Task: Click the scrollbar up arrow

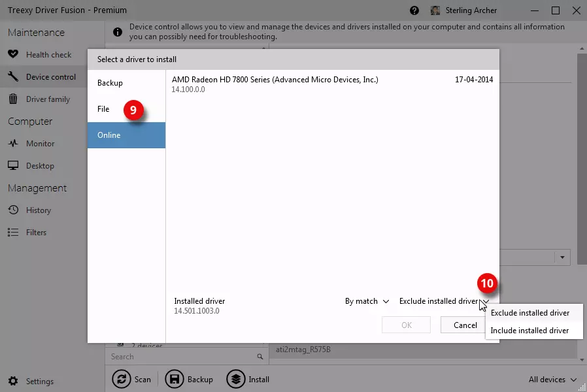Action: (x=582, y=48)
